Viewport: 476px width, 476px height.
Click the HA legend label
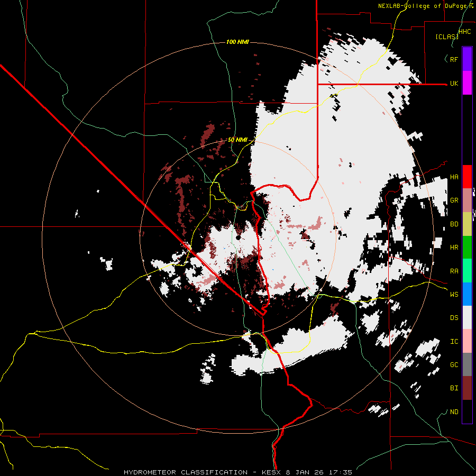point(454,177)
